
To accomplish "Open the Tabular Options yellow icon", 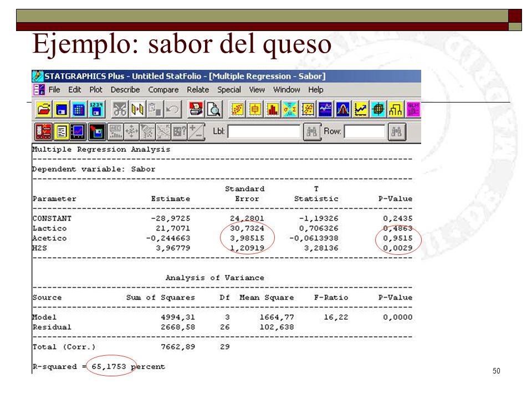I will coord(62,132).
